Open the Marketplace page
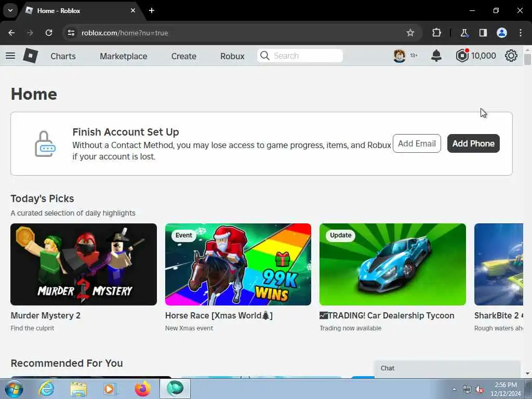This screenshot has width=532, height=399. (x=124, y=56)
